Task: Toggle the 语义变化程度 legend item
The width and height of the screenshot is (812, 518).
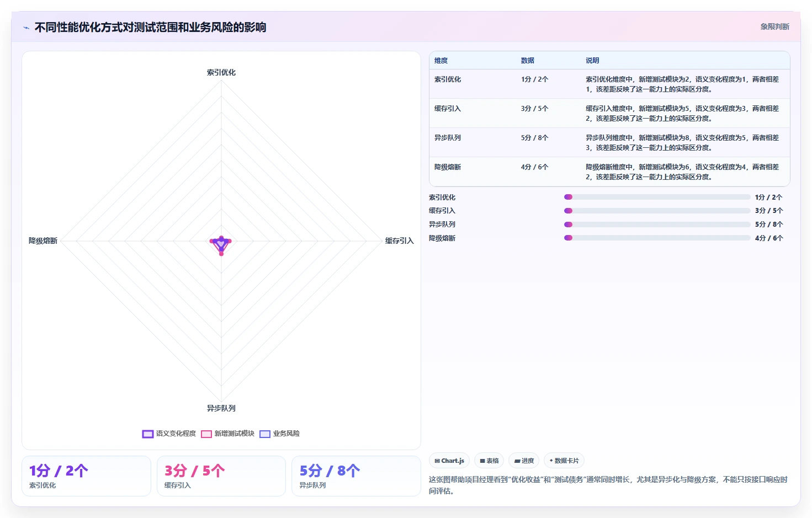Action: click(x=169, y=434)
